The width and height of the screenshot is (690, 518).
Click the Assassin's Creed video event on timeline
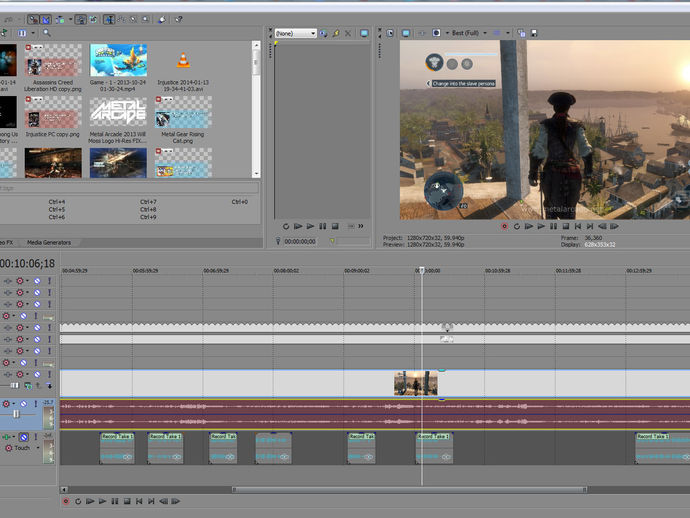tap(415, 383)
